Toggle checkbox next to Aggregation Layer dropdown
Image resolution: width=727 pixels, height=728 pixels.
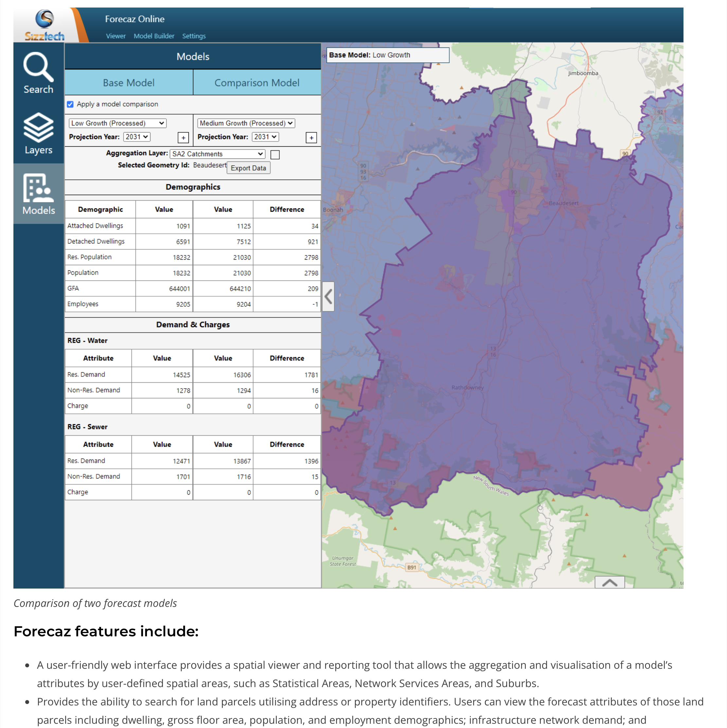[275, 155]
